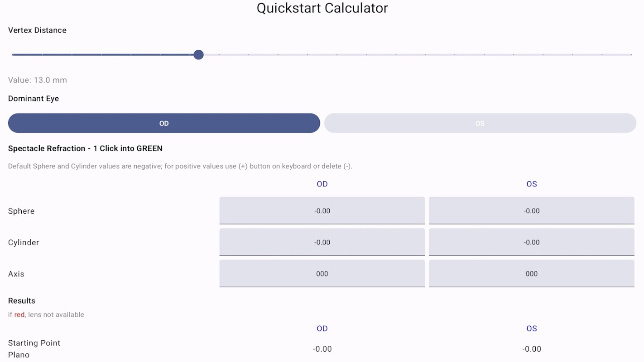Click the Sphere row label

point(21,211)
